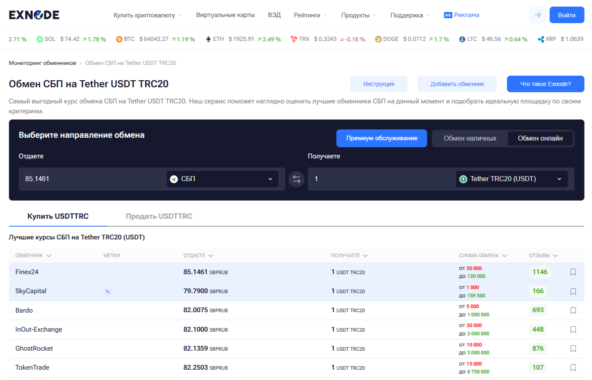Viewport: 592px width, 380px height.
Task: Expand the Рейтинги menu
Action: (x=310, y=15)
